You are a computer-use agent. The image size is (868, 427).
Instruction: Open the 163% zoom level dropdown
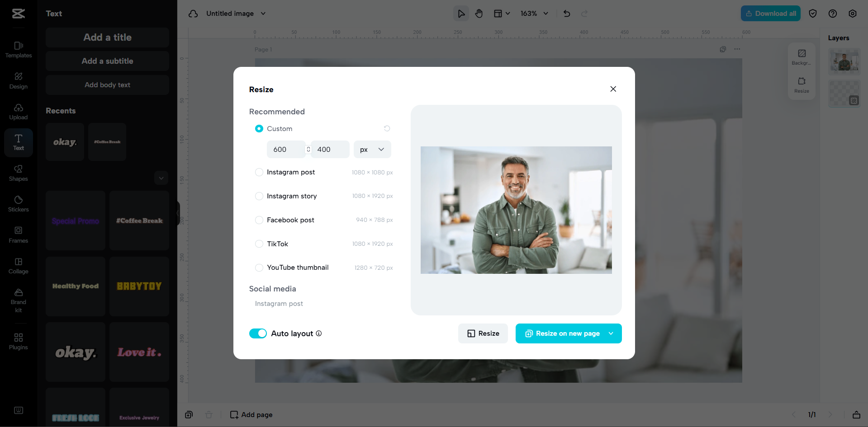point(534,14)
